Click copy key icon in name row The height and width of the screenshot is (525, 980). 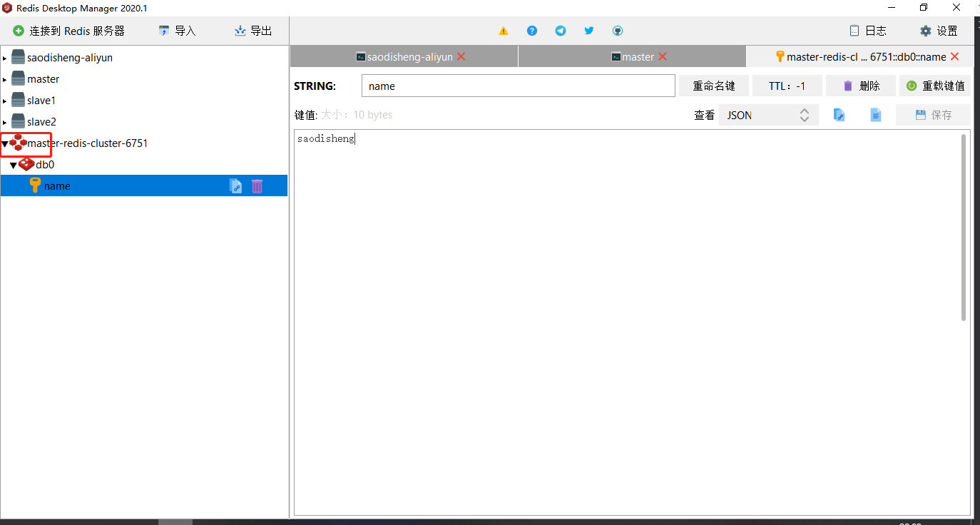(x=235, y=185)
